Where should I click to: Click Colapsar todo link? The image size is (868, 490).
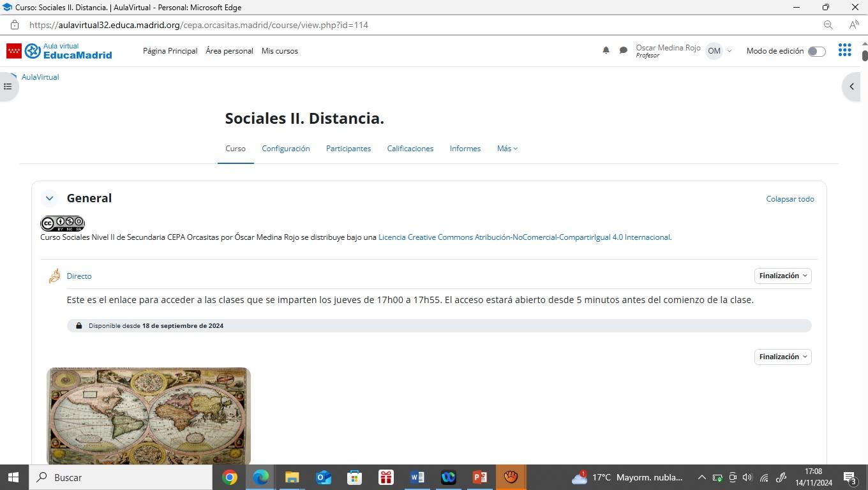pos(790,199)
